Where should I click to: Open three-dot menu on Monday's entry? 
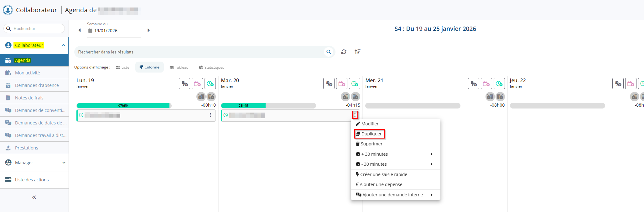pos(210,115)
